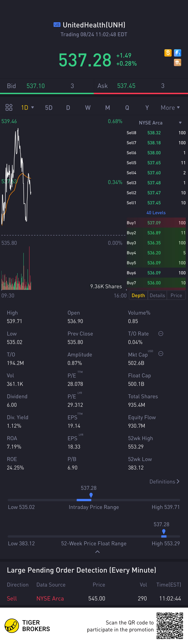The height and width of the screenshot is (644, 188).
Task: Tap the Sell NYSE Arca pending order row
Action: pyautogui.click(x=94, y=599)
